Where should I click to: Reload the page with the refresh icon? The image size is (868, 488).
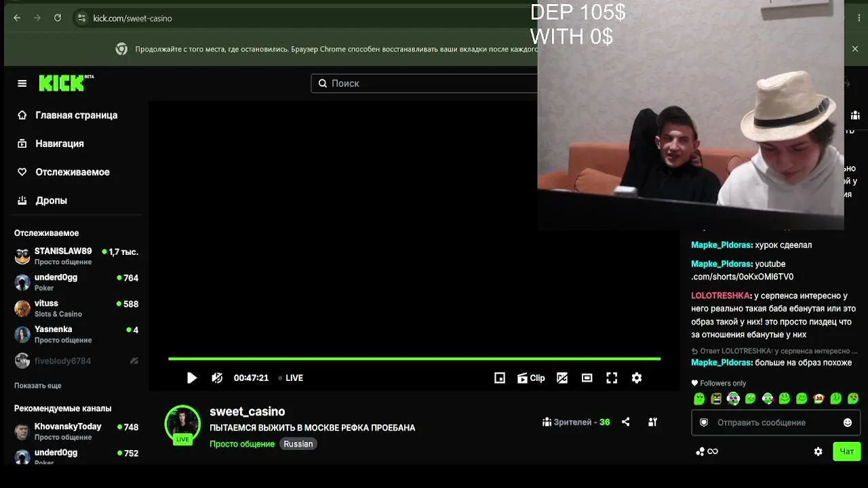coord(58,18)
